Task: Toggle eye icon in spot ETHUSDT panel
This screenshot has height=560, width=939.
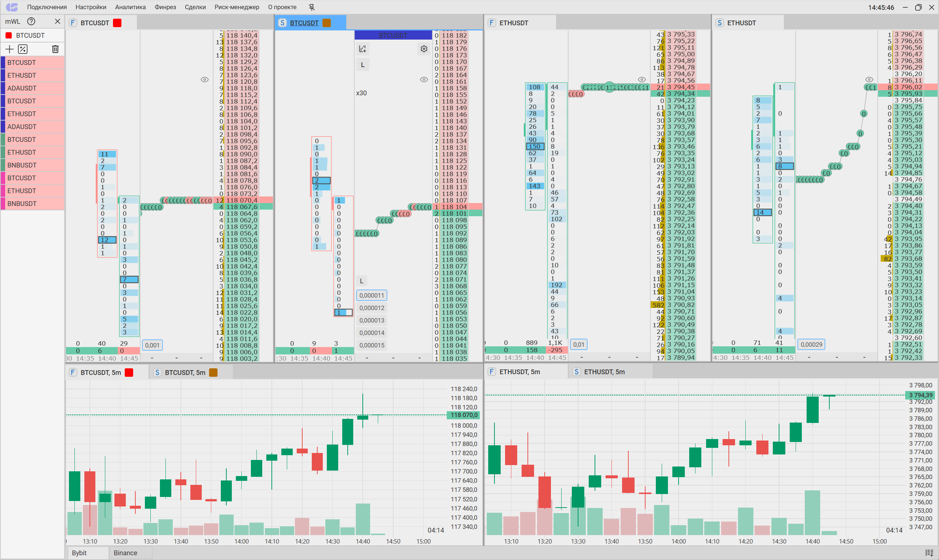Action: coord(869,80)
